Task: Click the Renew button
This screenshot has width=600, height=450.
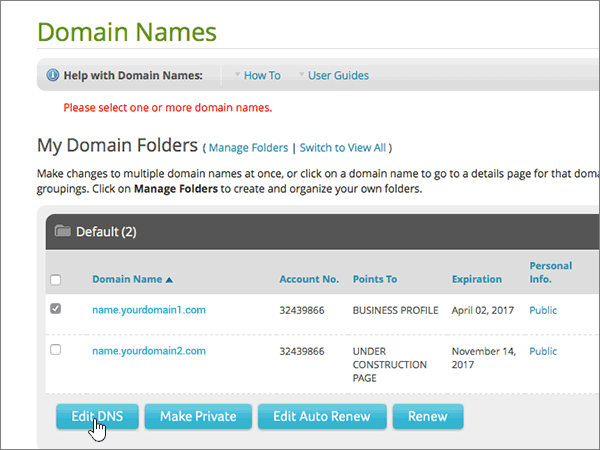Action: (428, 416)
